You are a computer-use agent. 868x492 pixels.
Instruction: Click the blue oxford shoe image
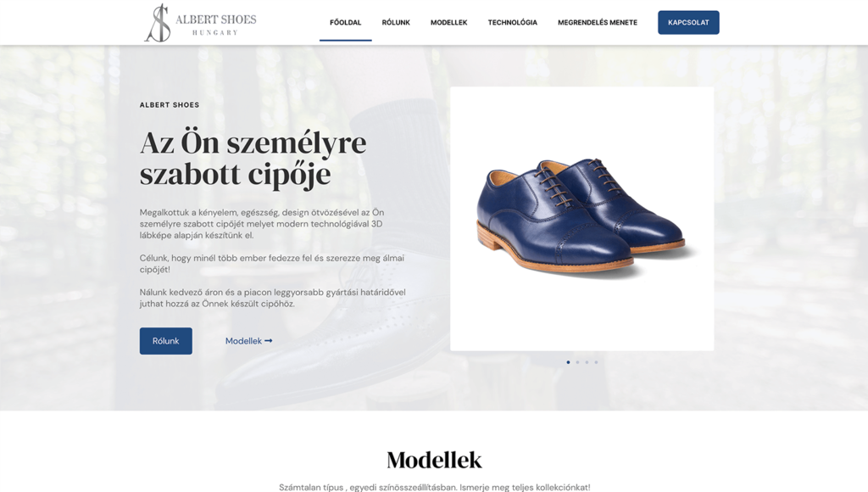pyautogui.click(x=581, y=218)
